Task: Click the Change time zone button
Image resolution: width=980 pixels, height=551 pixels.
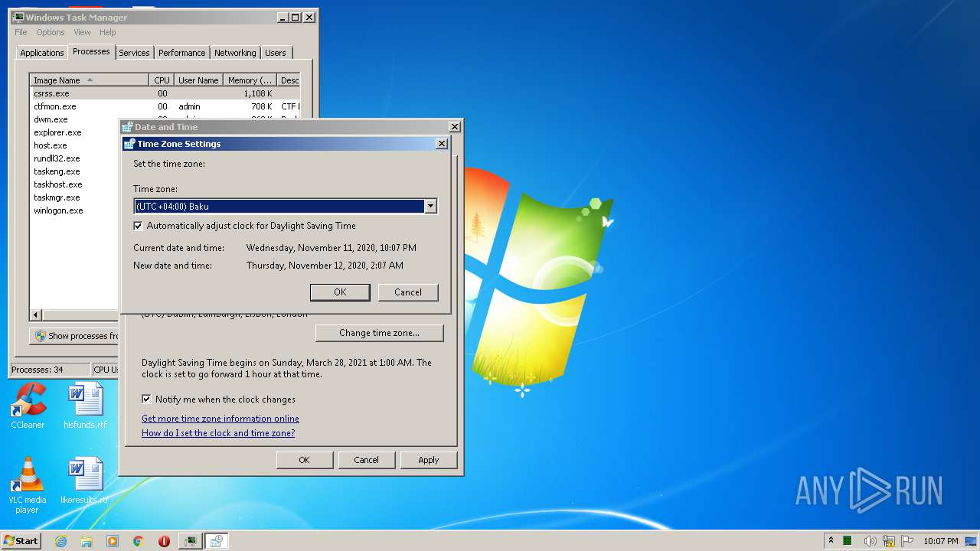Action: click(379, 333)
